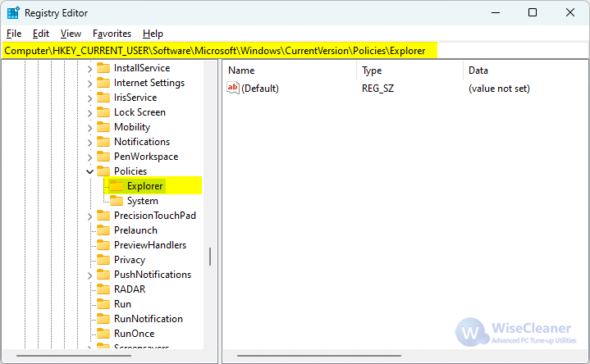Sort values by the Type column header

tap(372, 71)
